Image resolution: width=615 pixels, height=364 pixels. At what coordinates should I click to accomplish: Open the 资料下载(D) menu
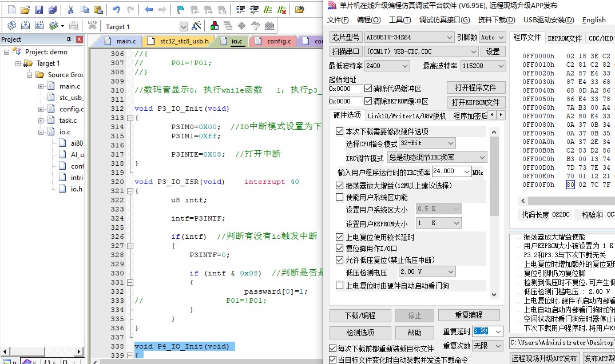496,19
